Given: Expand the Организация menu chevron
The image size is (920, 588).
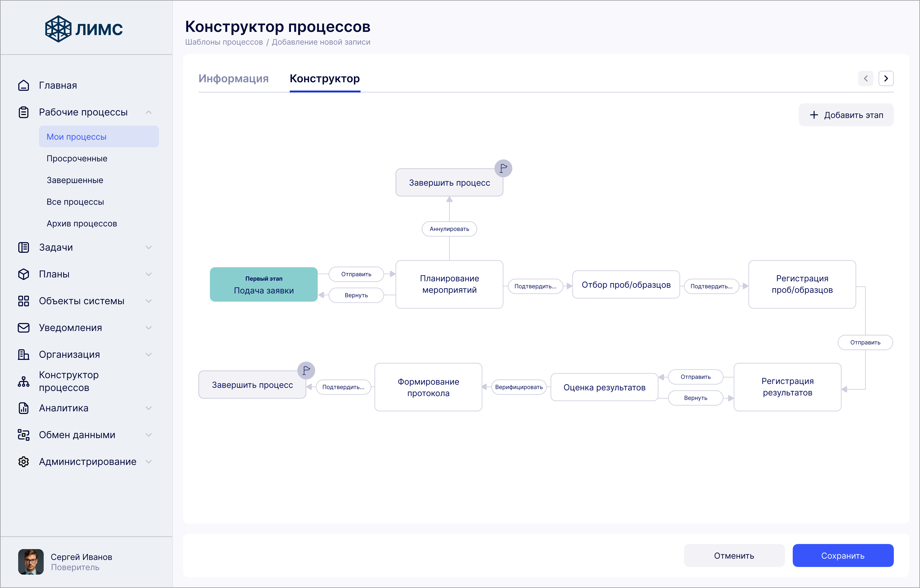Looking at the screenshot, I should point(149,355).
